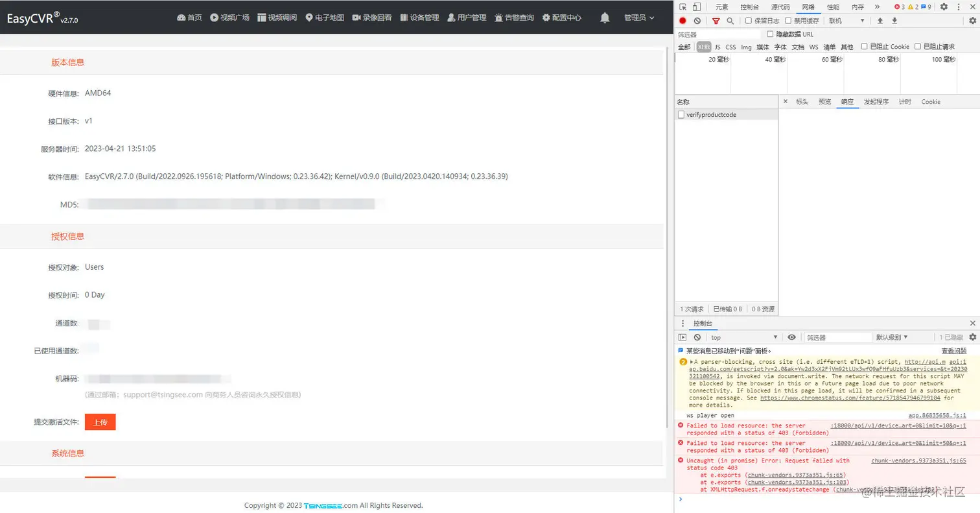Open the top context dropdown
Screen dimensions: 980x513
pyautogui.click(x=744, y=337)
